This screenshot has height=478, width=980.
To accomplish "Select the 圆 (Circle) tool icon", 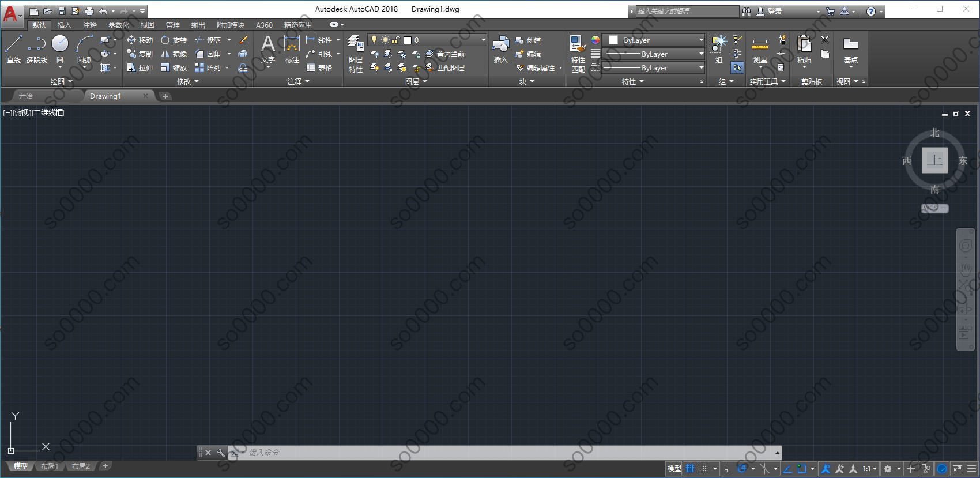I will tap(60, 44).
